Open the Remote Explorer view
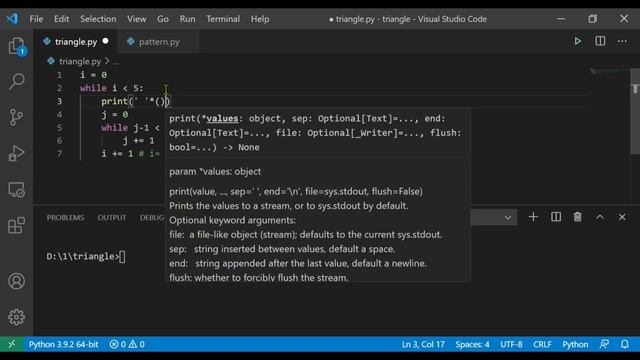Viewport: 640px width, 360px height. (16, 189)
